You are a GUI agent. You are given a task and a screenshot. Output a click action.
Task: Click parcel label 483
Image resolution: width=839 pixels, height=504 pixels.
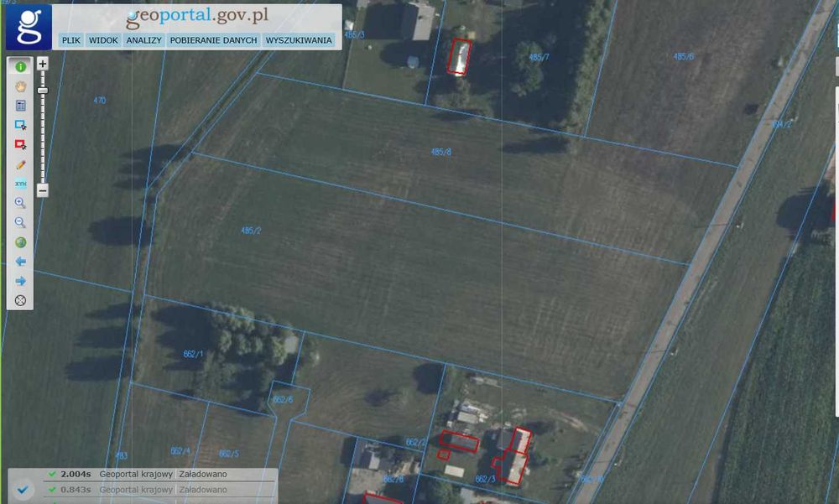point(122,456)
